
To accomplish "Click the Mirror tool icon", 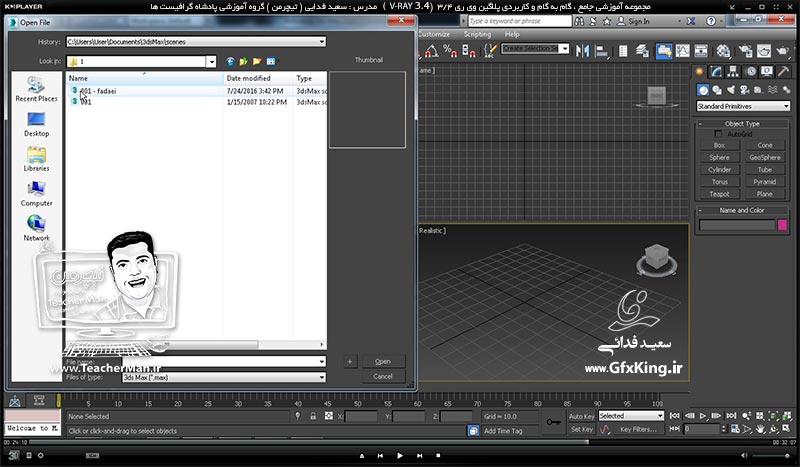I will 582,51.
